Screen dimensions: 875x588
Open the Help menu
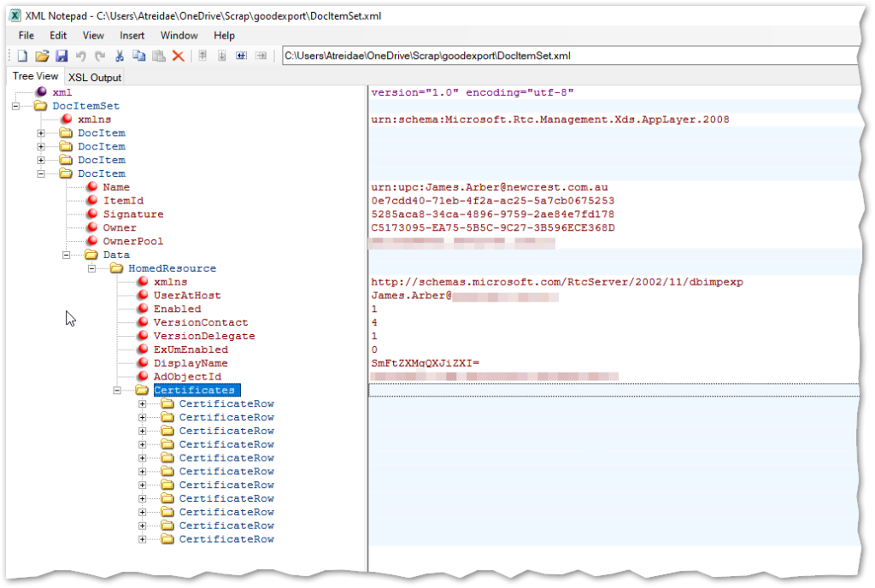point(225,35)
